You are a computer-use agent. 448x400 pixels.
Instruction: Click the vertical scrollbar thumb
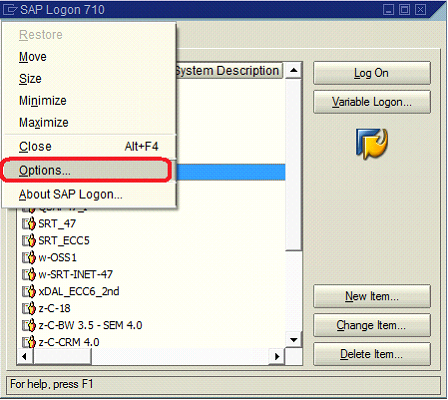(x=294, y=165)
